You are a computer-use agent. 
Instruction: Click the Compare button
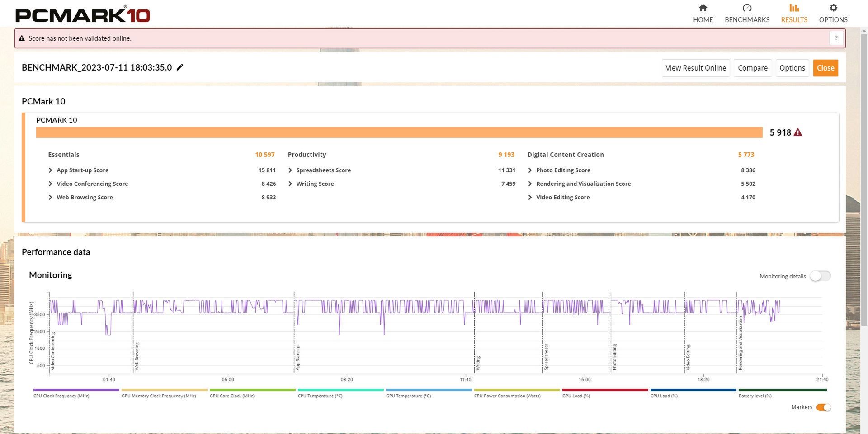point(753,68)
